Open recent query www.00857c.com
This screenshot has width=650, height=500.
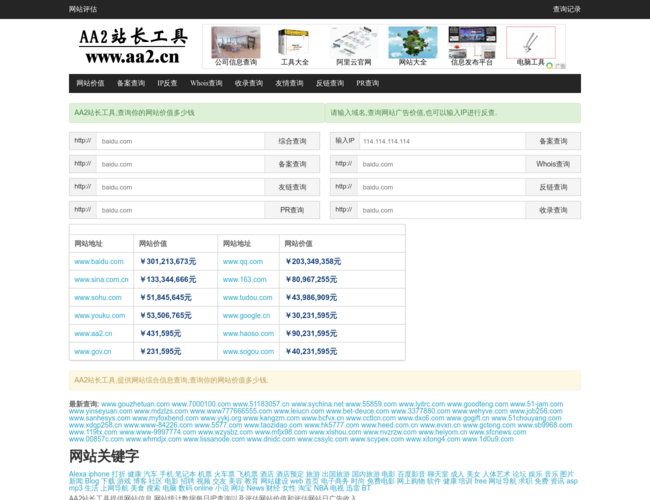coord(96,439)
